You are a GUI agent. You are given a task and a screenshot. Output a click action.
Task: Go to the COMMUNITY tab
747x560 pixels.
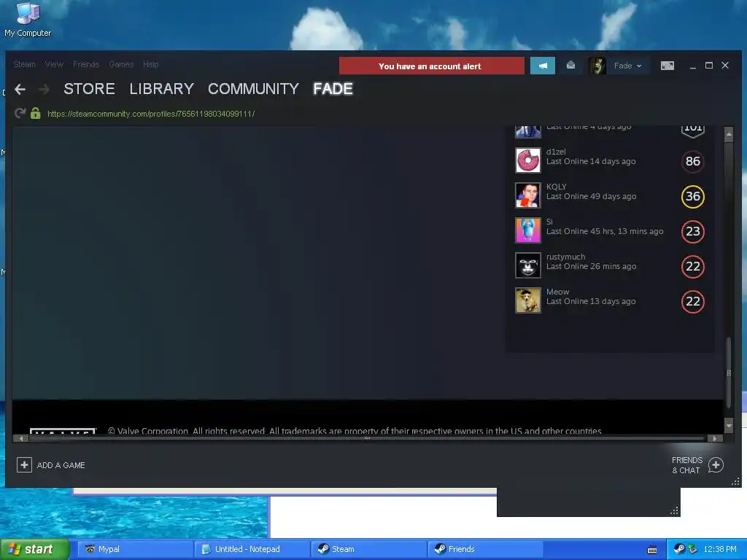point(253,89)
